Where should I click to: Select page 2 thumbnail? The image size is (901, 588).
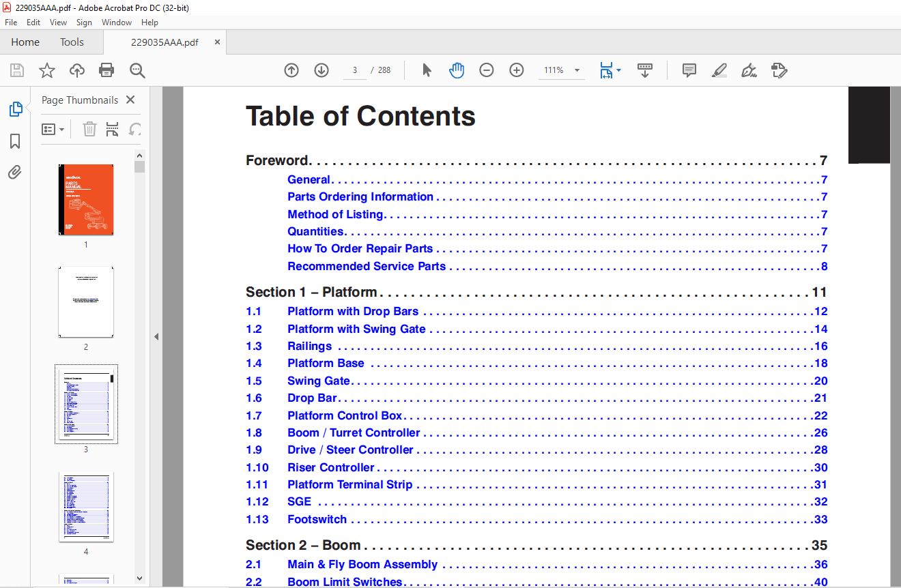tap(86, 302)
